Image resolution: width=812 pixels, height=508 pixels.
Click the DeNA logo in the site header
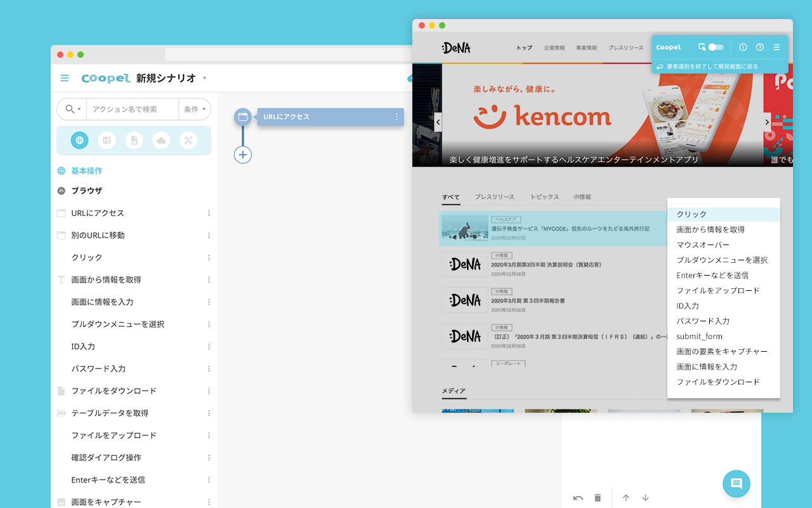(455, 48)
